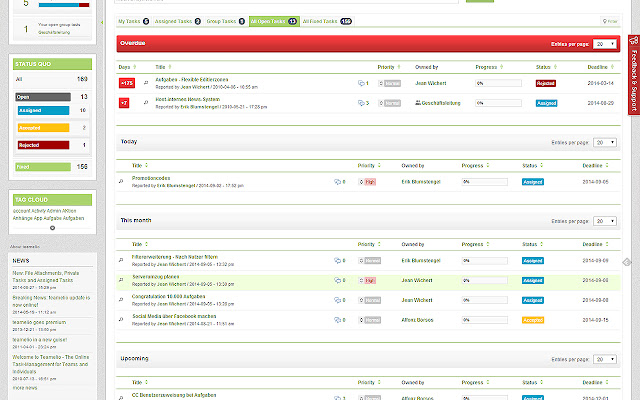Click magnifier icon beside Social Media task

(x=121, y=319)
